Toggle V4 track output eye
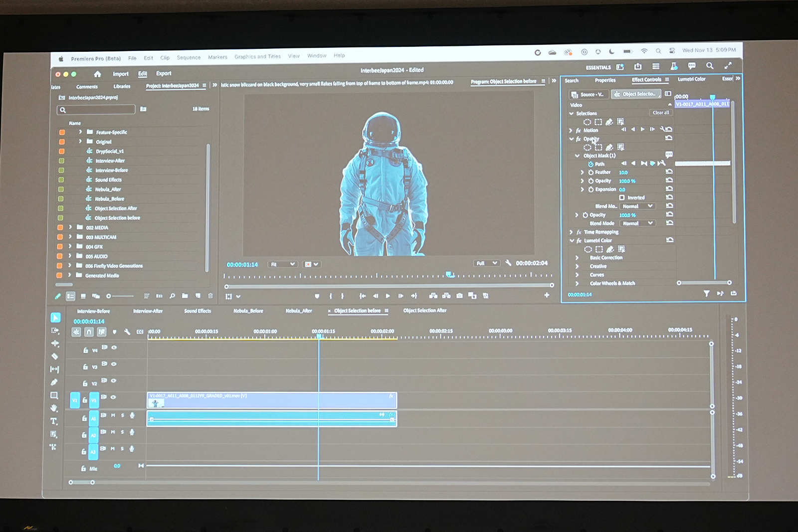The image size is (798, 532). pyautogui.click(x=114, y=348)
